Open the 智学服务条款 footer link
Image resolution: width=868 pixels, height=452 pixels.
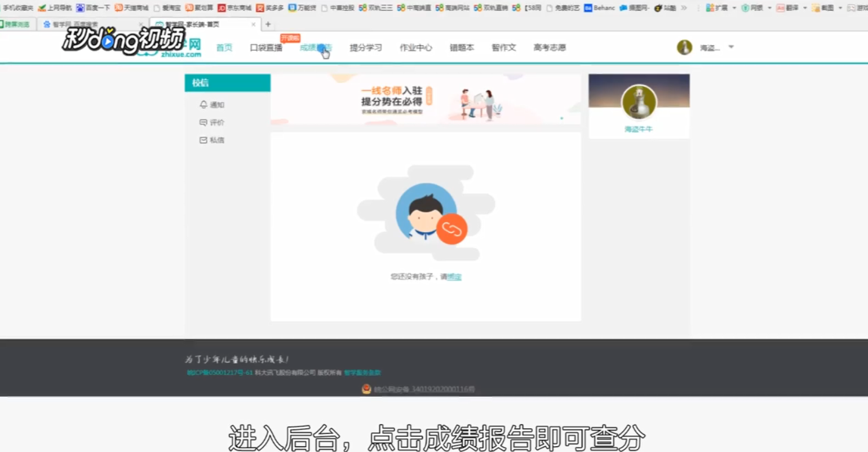coord(364,373)
